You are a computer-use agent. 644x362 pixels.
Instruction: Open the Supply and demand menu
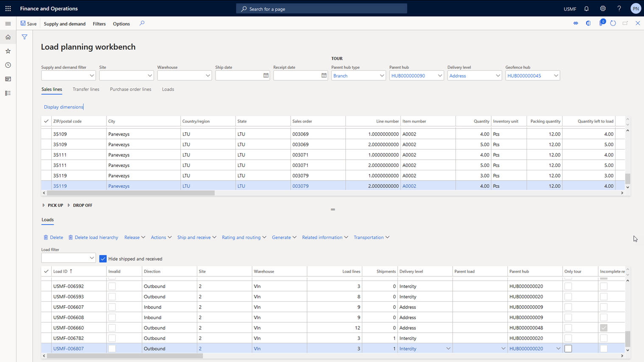tap(64, 24)
